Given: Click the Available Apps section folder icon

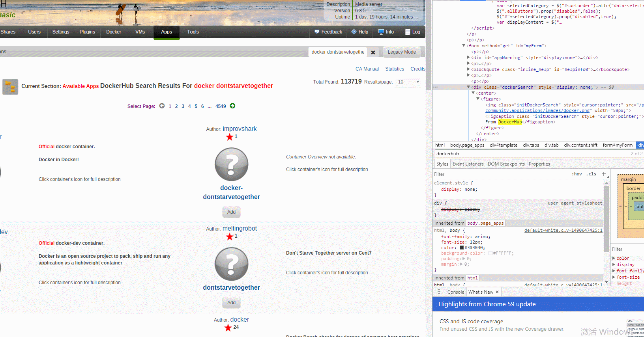Looking at the screenshot, I should point(10,87).
